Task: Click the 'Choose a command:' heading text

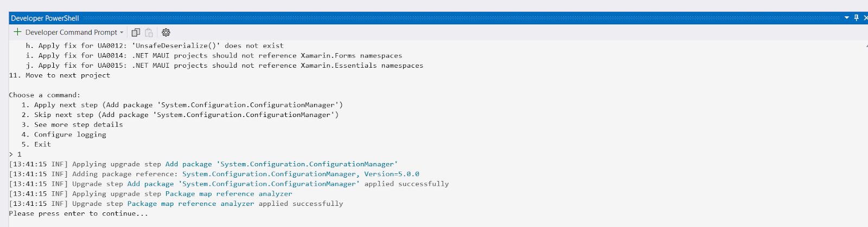Action: 44,95
